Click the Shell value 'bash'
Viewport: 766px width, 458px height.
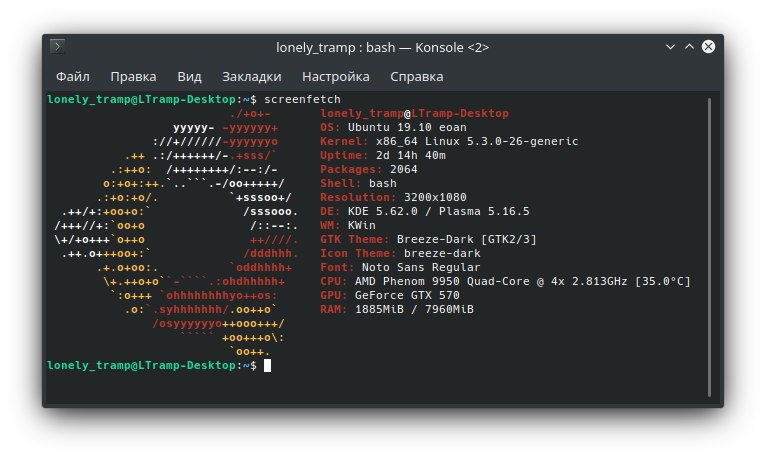click(383, 184)
